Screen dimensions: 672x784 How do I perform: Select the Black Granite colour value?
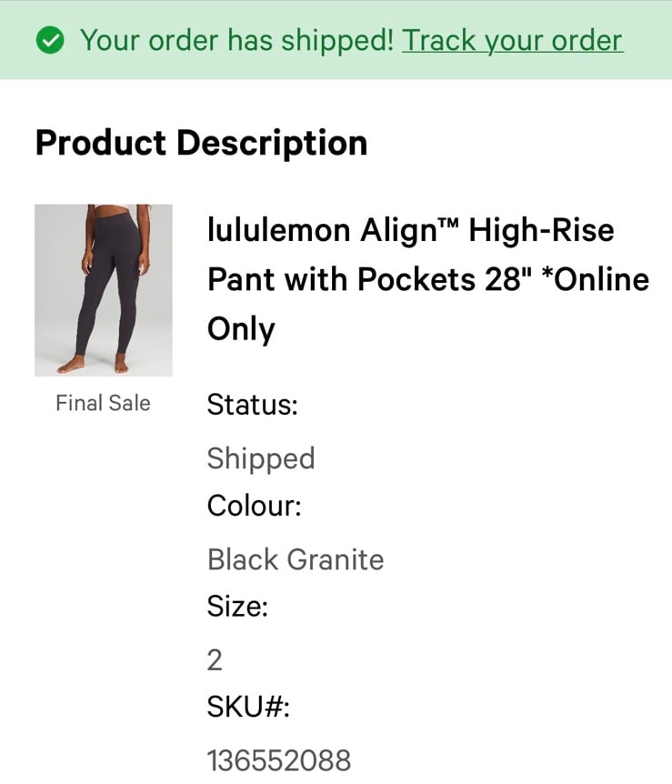[x=295, y=558]
